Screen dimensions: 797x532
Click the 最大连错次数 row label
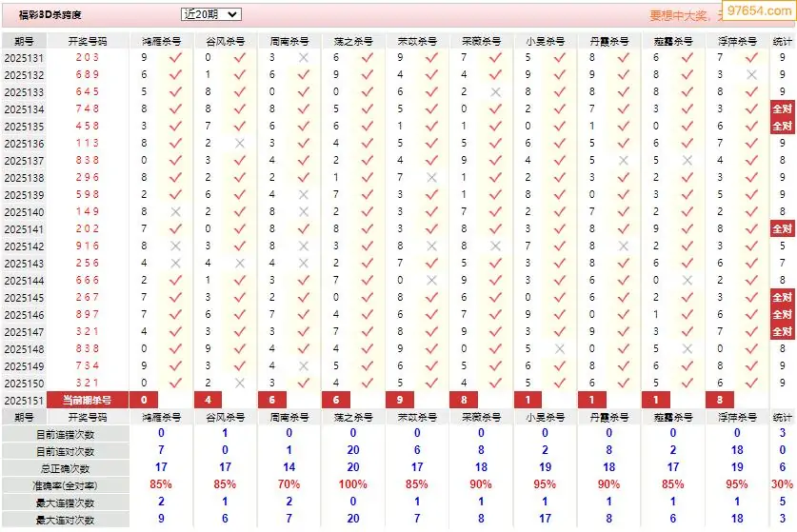pyautogui.click(x=65, y=503)
